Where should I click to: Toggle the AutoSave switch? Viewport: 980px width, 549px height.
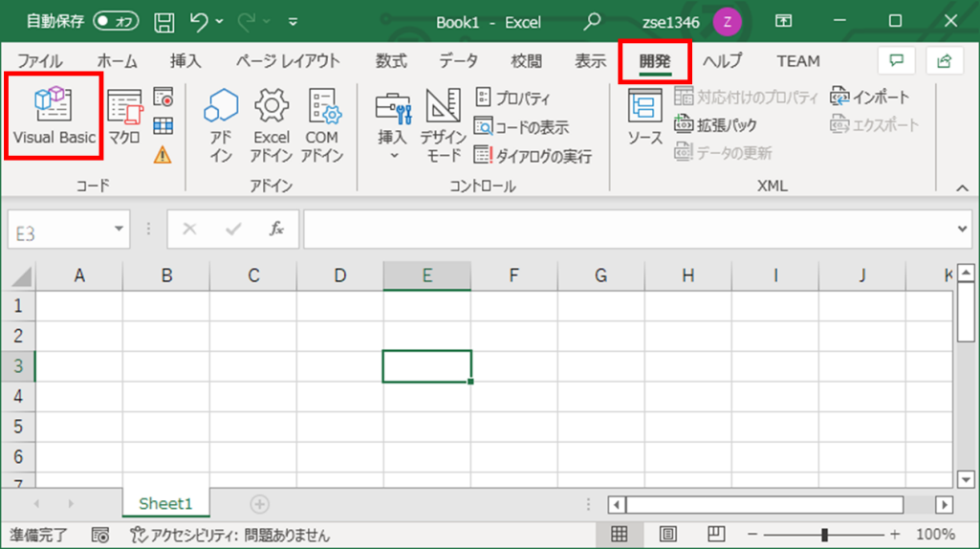[x=116, y=21]
